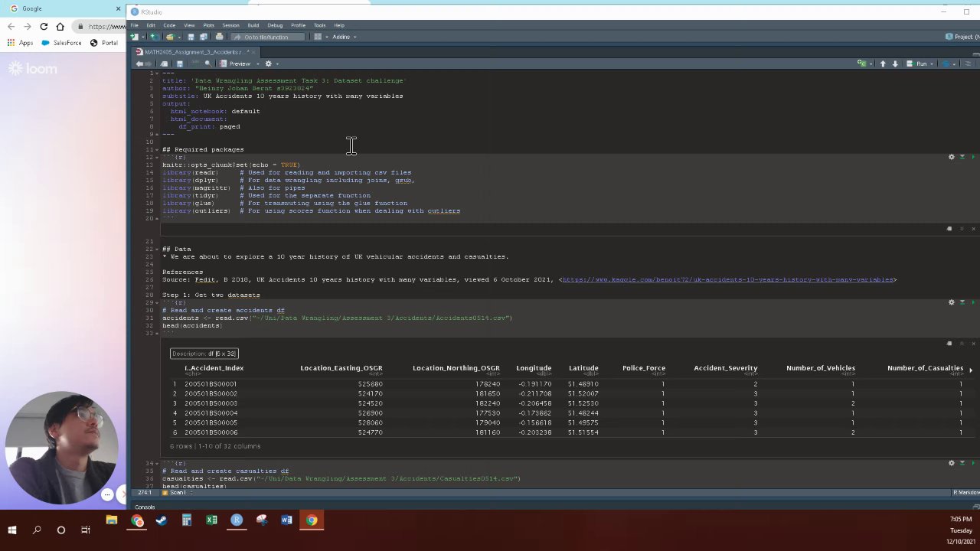Open the Project menu dropdown

coord(962,37)
